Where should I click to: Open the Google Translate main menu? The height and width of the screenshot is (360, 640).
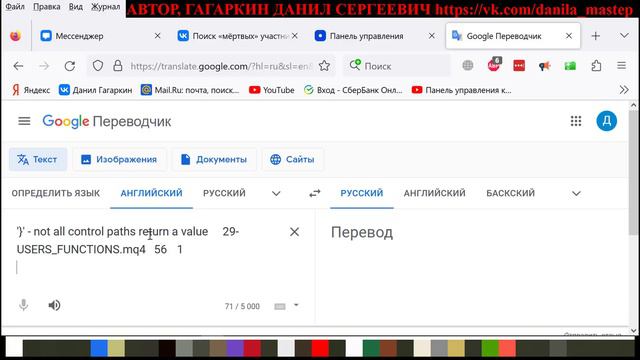pyautogui.click(x=24, y=121)
